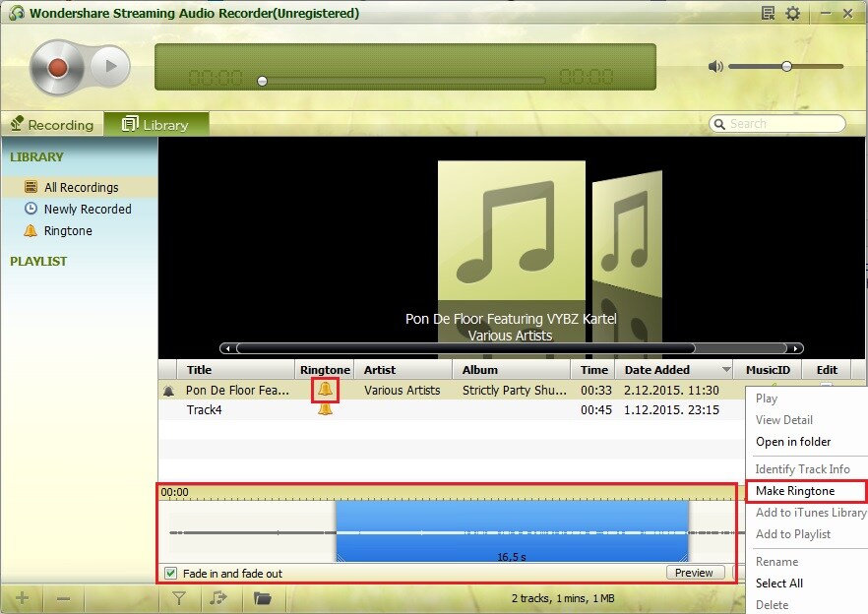Click the bell icon beside Ringtone in the sidebar

31,230
